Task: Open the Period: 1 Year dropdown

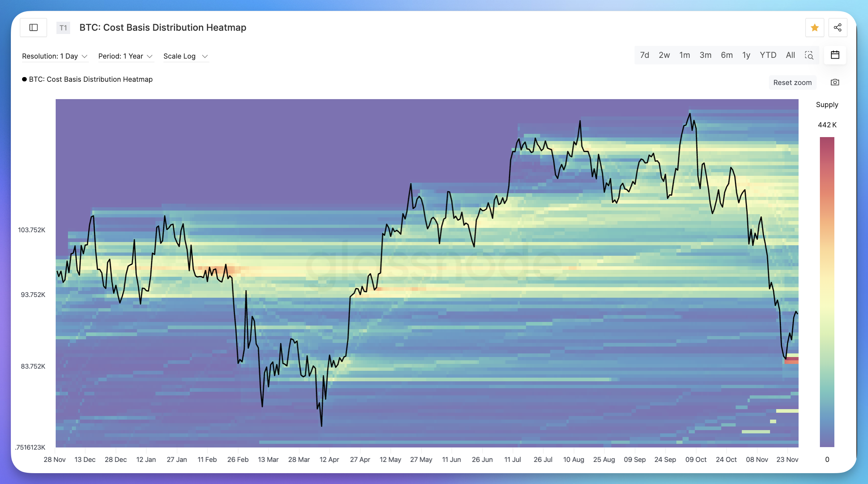Action: (x=125, y=56)
